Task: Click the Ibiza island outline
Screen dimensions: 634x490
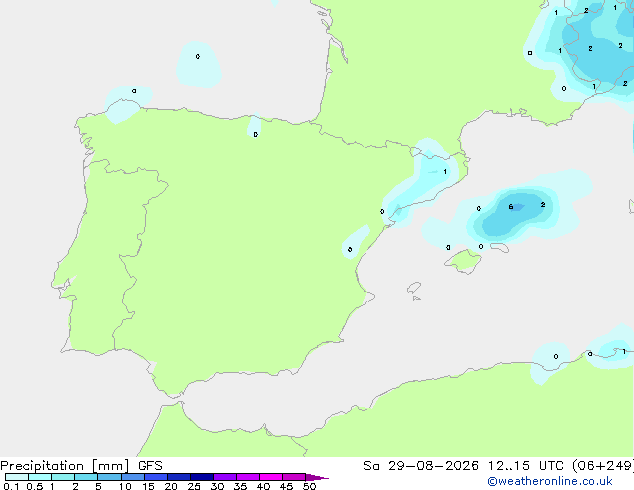Action: (x=414, y=288)
